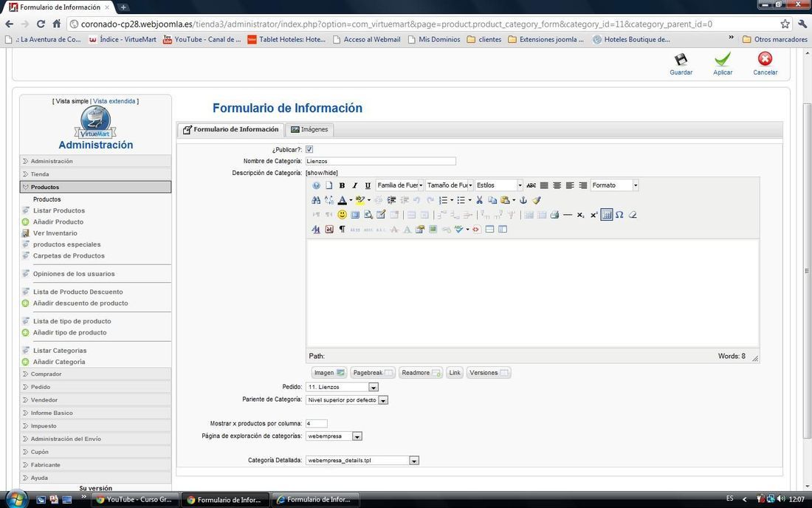Click the Aplicar button
This screenshot has width=812, height=508.
[x=723, y=64]
